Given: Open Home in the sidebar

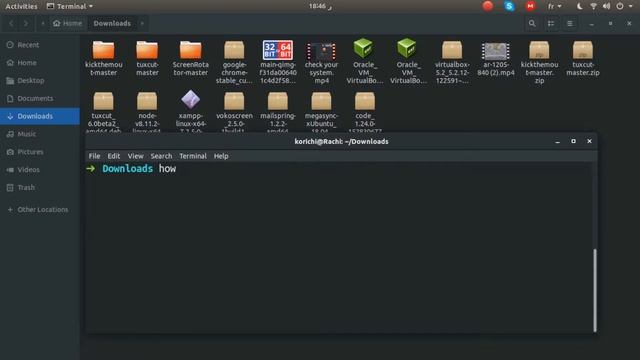Looking at the screenshot, I should [x=40, y=63].
